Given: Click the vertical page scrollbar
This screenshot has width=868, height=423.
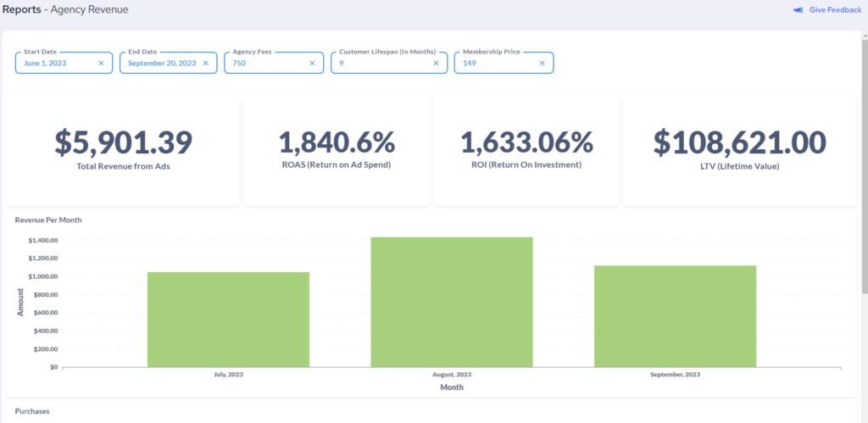Looking at the screenshot, I should coord(864,170).
